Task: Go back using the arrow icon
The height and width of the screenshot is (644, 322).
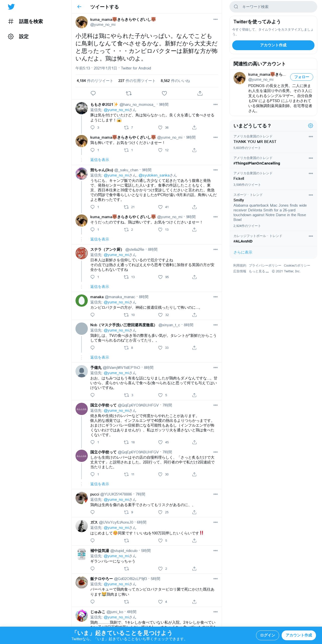Action: tap(79, 7)
